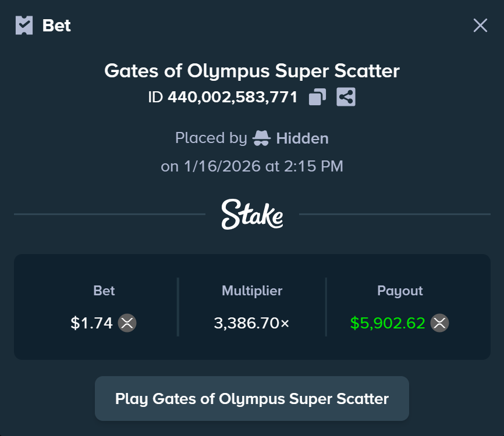504x436 pixels.
Task: Select the bet ID number 440,002,583,771
Action: pos(232,97)
